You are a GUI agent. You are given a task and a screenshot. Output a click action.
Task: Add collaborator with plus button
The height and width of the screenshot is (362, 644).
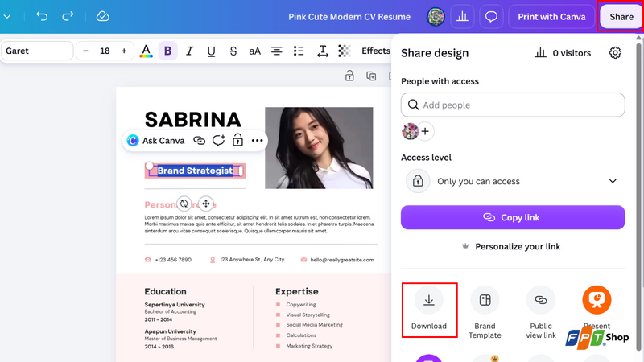(x=426, y=131)
